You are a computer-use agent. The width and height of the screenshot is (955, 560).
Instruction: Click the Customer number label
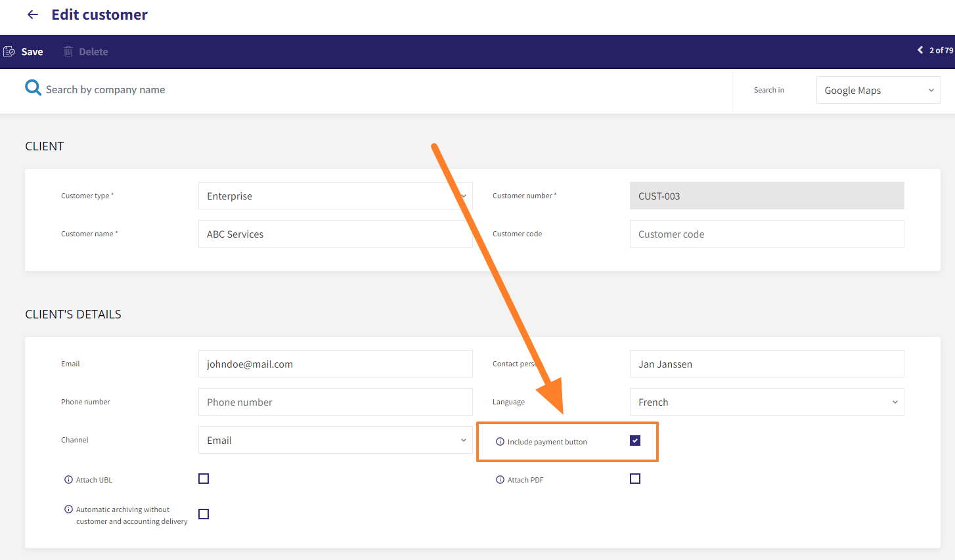click(525, 196)
